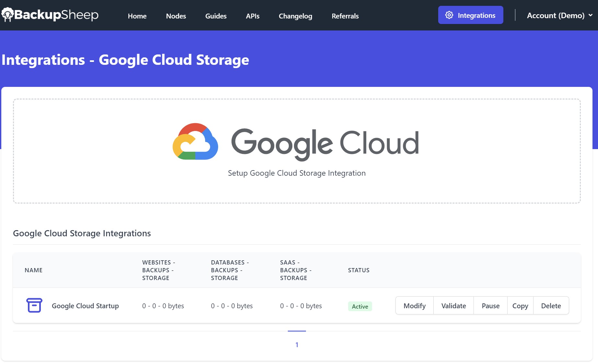Open the Referrals page

345,16
